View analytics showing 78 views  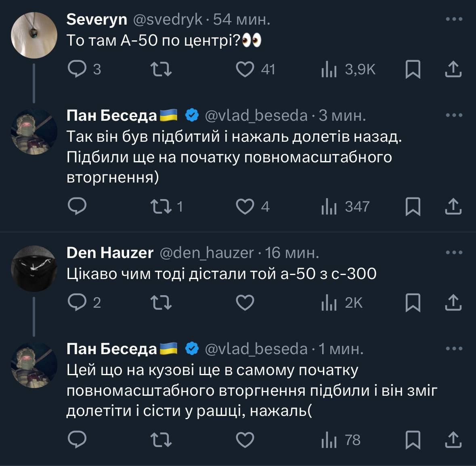pos(341,440)
